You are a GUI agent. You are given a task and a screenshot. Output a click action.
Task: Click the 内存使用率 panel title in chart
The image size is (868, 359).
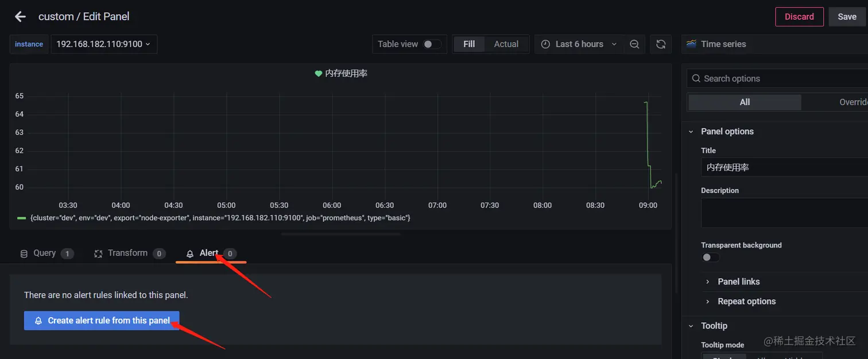(346, 74)
